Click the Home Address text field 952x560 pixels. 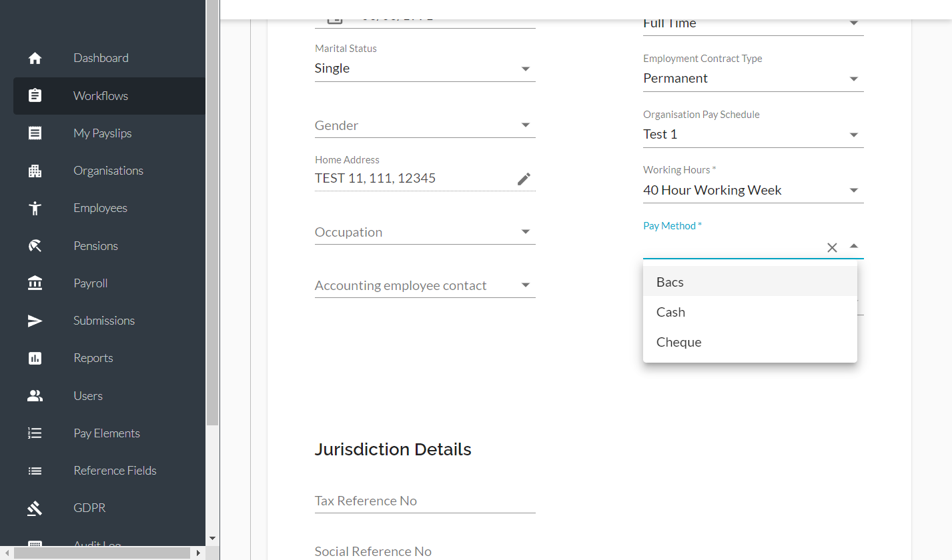pyautogui.click(x=414, y=179)
